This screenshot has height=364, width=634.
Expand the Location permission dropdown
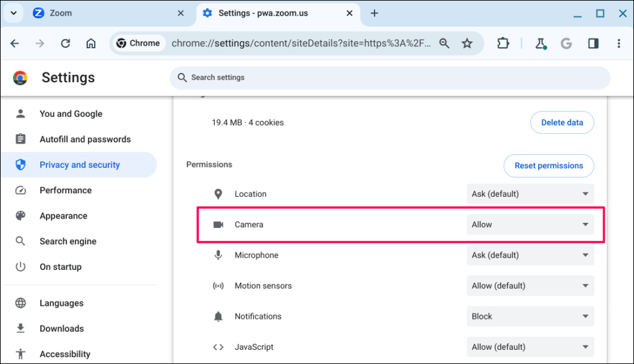(x=530, y=194)
